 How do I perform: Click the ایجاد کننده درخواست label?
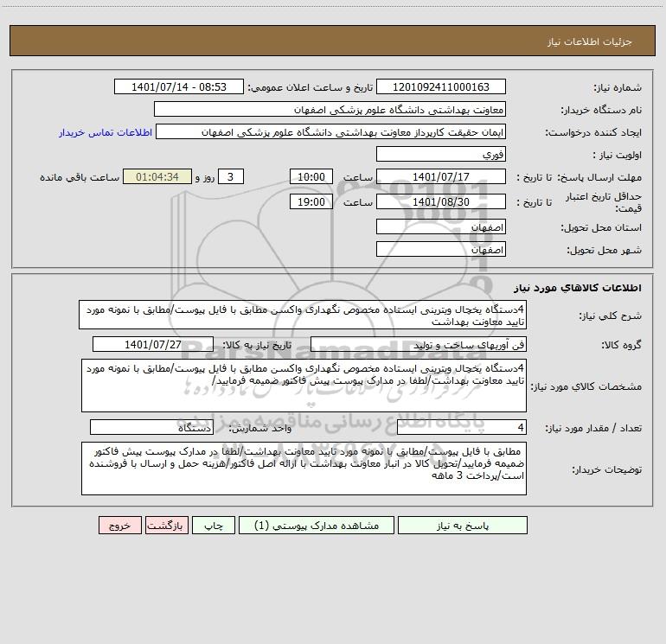[593, 133]
